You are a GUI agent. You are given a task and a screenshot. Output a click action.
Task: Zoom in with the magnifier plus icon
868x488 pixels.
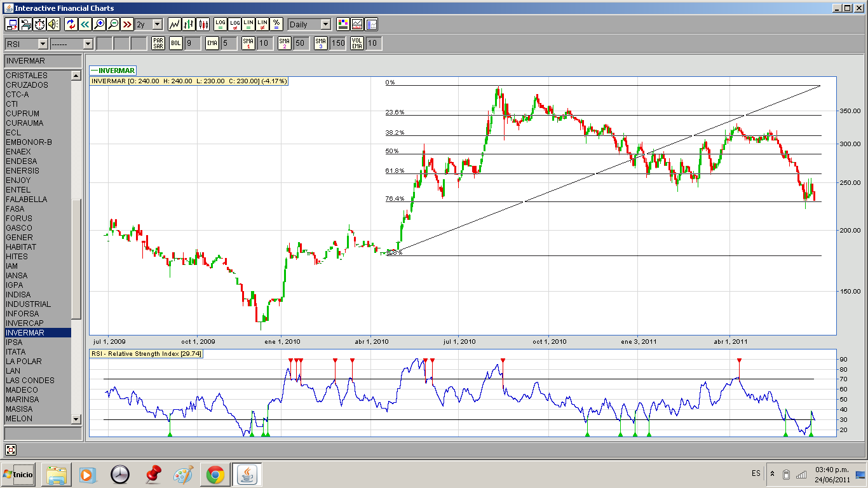(99, 24)
